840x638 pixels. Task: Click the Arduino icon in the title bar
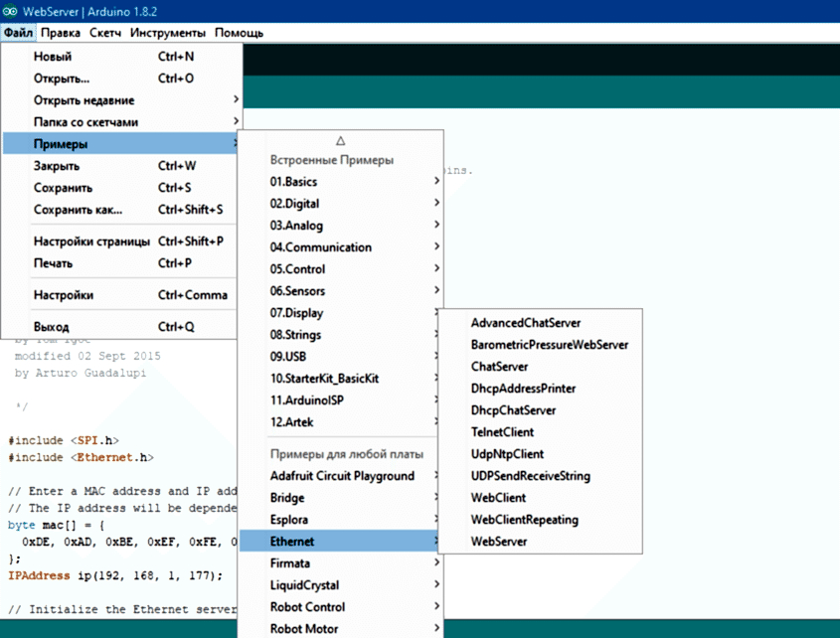tap(10, 10)
